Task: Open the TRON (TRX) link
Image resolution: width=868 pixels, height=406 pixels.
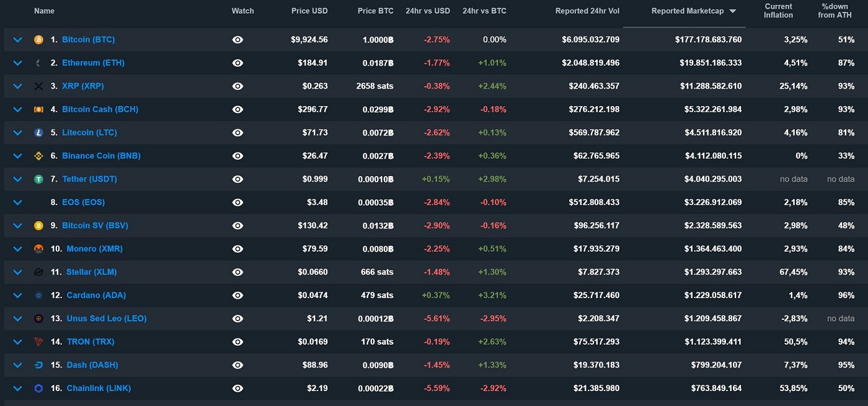Action: (91, 342)
